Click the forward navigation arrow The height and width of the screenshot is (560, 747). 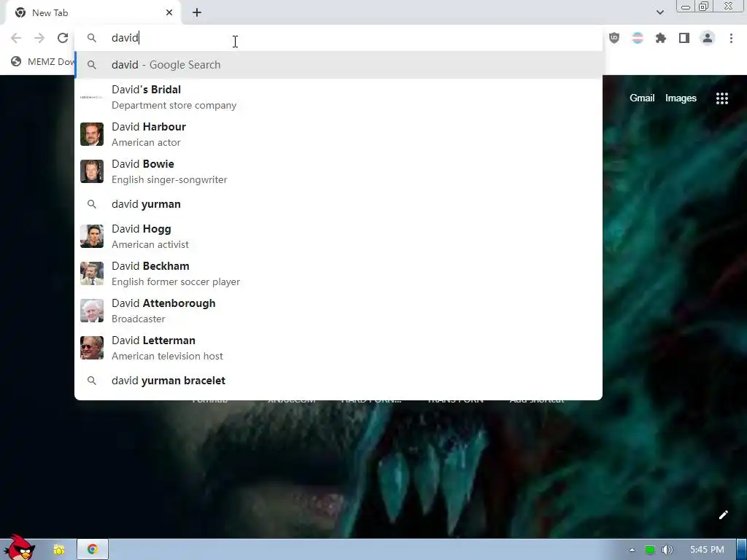tap(39, 38)
